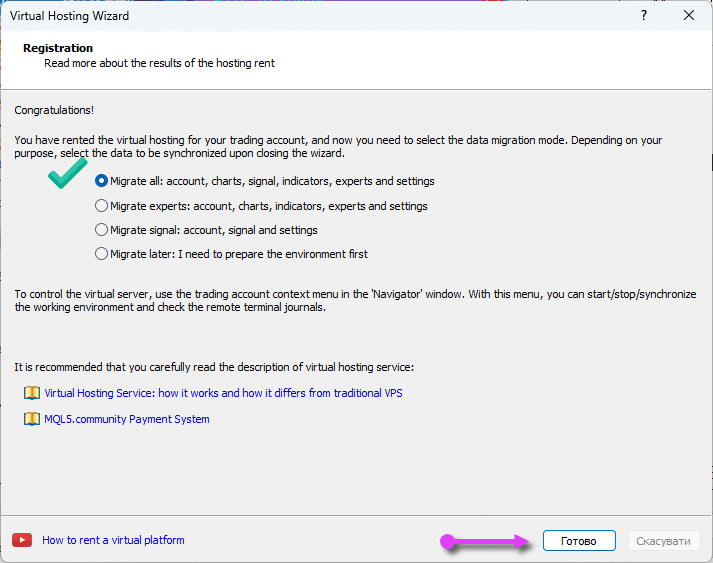Click the book icon beside Virtual Hosting Service

tap(31, 393)
